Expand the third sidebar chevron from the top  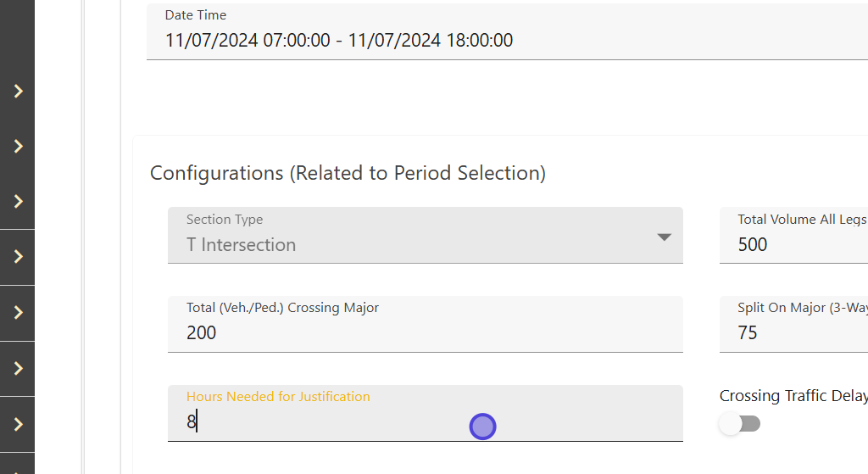18,202
